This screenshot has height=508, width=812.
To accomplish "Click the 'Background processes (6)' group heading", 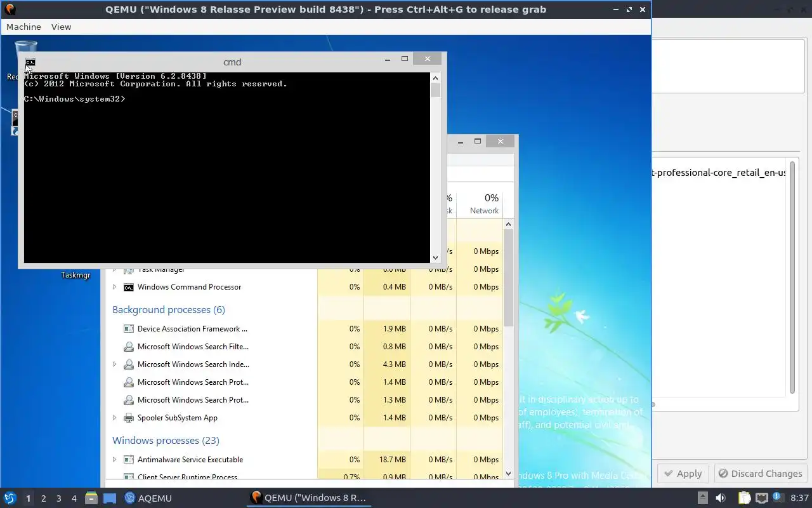I will (169, 310).
